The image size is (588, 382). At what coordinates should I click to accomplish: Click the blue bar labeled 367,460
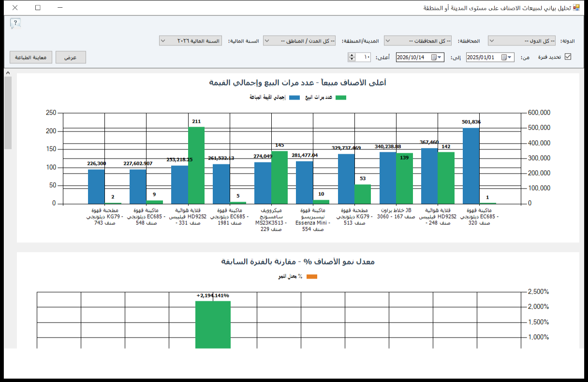429,176
